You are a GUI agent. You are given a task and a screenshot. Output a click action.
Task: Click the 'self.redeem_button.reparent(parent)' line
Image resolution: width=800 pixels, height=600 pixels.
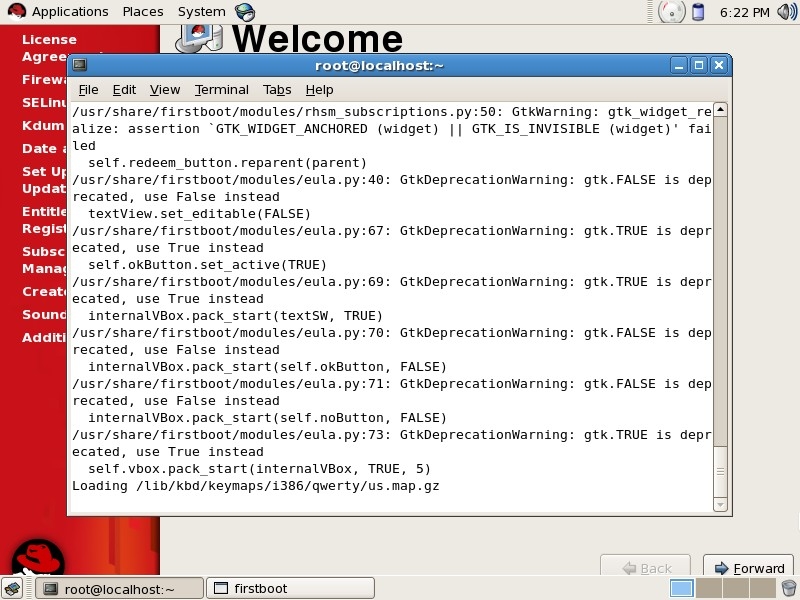228,163
